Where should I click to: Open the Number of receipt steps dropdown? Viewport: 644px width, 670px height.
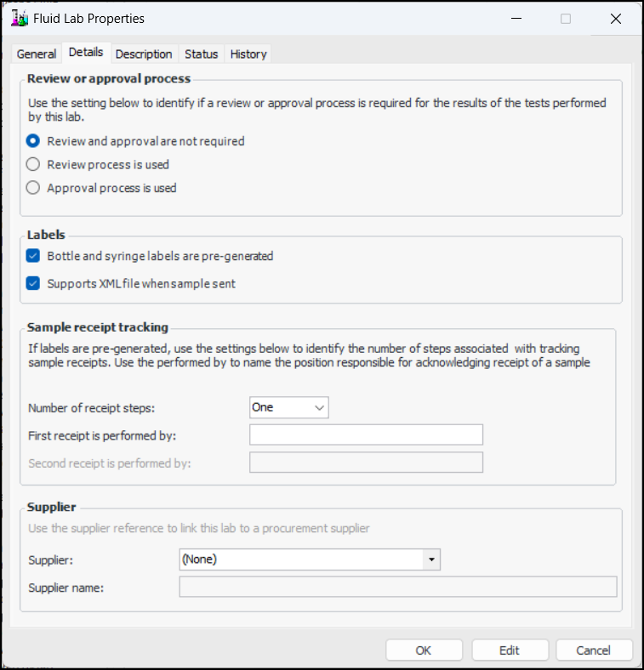click(x=289, y=407)
